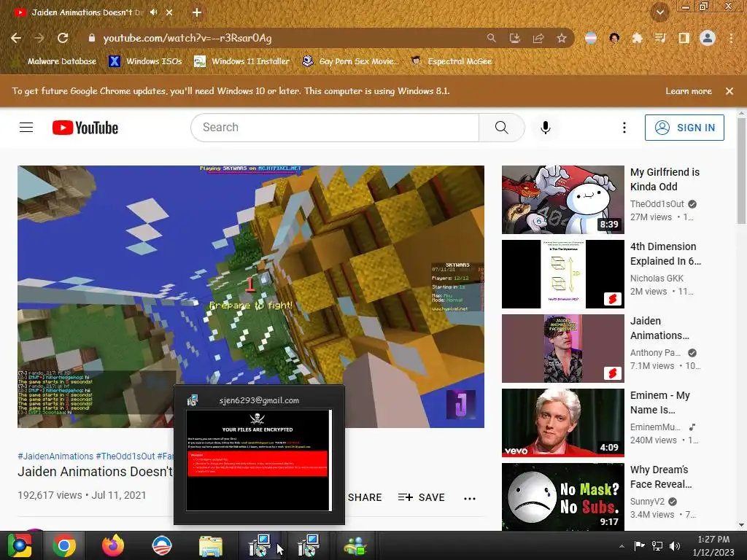
Task: Click Learn more in update notice
Action: [689, 91]
